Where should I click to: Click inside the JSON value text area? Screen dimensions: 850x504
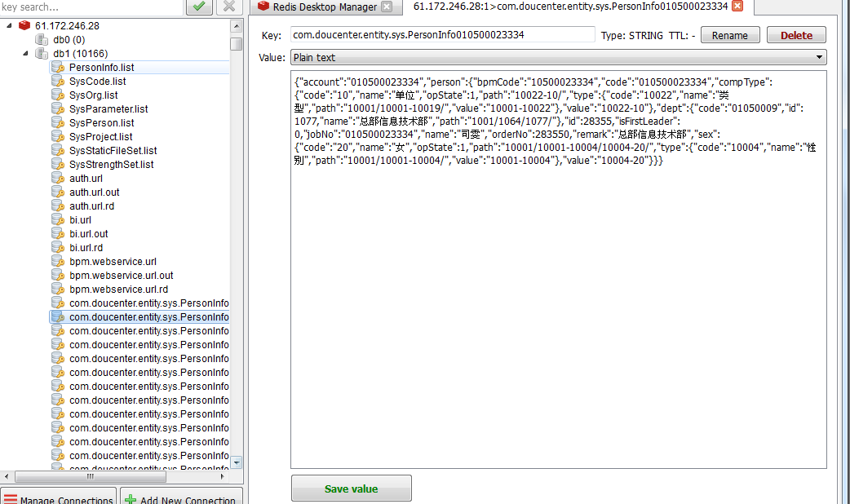point(558,269)
